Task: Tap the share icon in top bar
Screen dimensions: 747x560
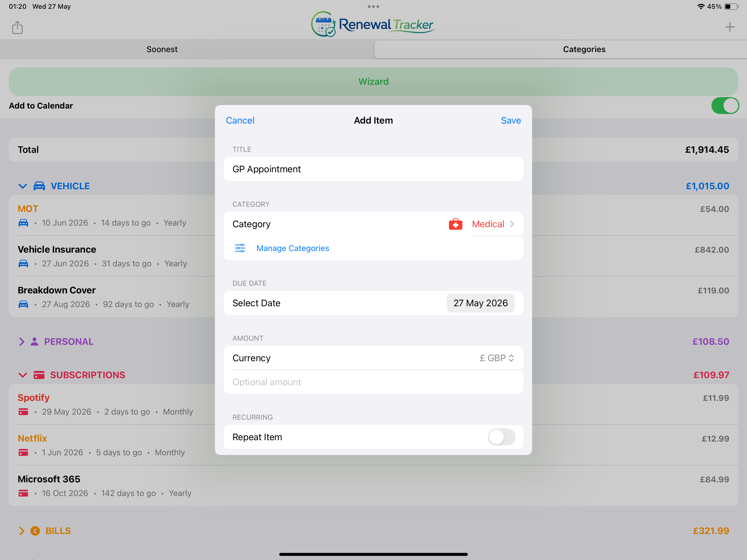Action: 17,27
